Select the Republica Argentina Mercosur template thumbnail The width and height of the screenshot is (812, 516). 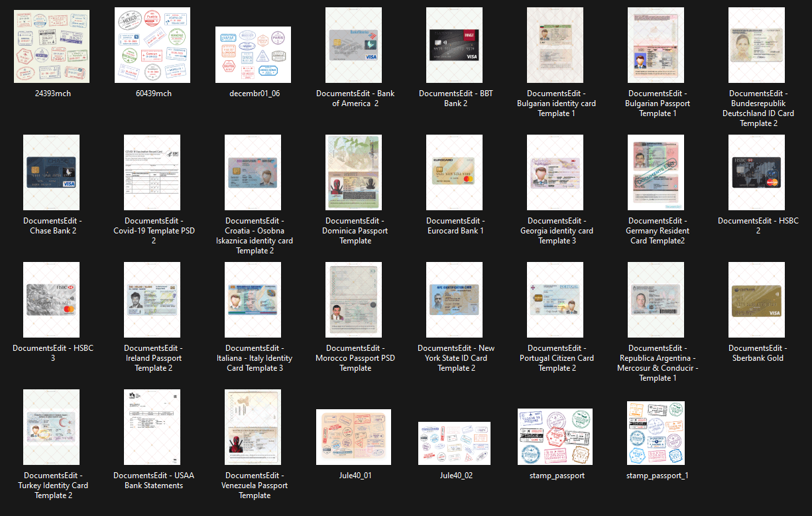[x=656, y=300]
